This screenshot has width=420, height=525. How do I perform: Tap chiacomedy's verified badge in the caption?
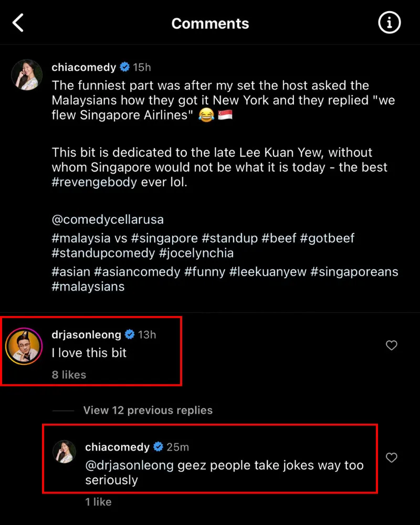124,67
